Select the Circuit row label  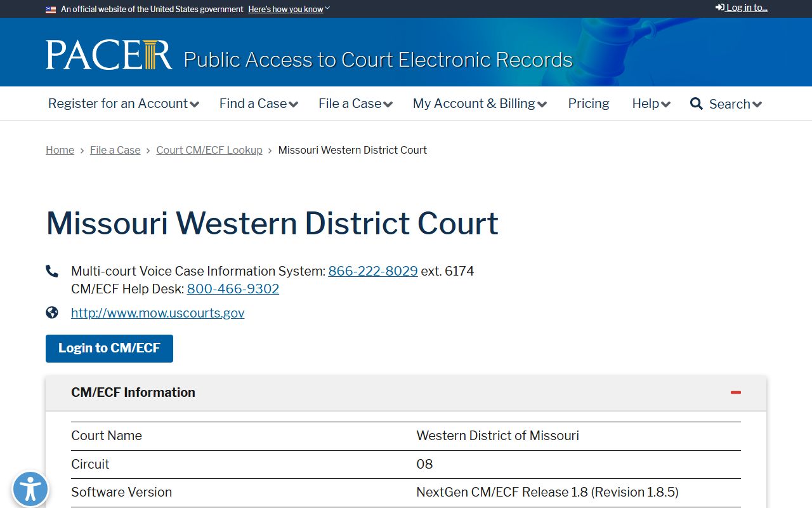[x=90, y=464]
